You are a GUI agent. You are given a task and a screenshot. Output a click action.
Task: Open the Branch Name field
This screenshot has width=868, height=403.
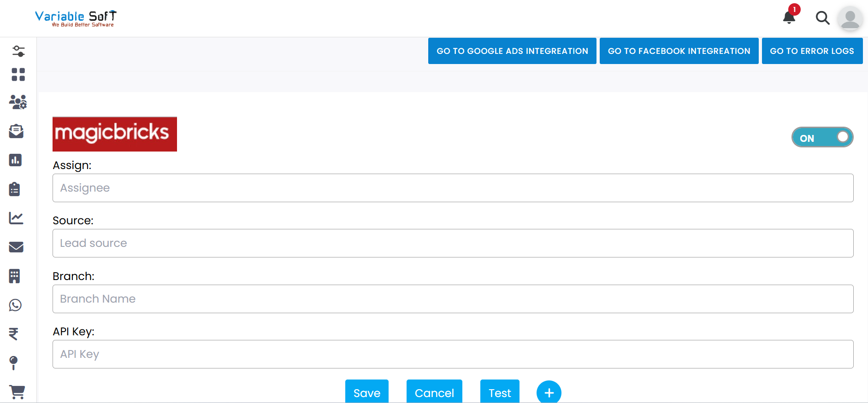tap(453, 299)
